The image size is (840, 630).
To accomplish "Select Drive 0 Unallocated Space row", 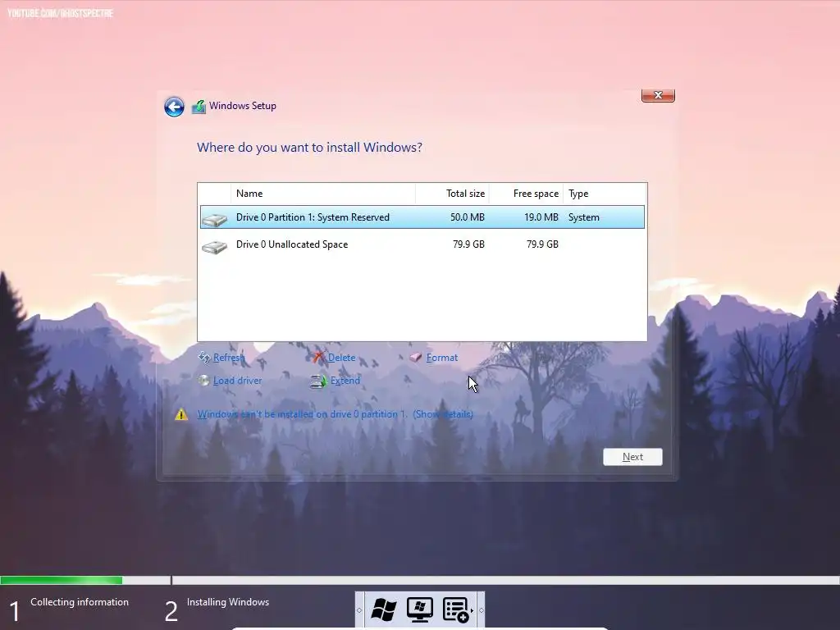I will tap(422, 244).
